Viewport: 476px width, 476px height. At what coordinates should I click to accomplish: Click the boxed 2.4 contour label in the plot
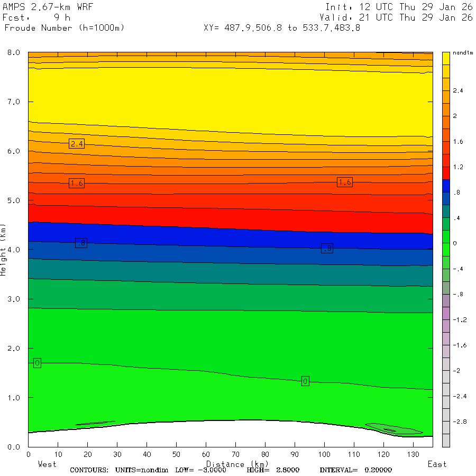click(x=77, y=143)
